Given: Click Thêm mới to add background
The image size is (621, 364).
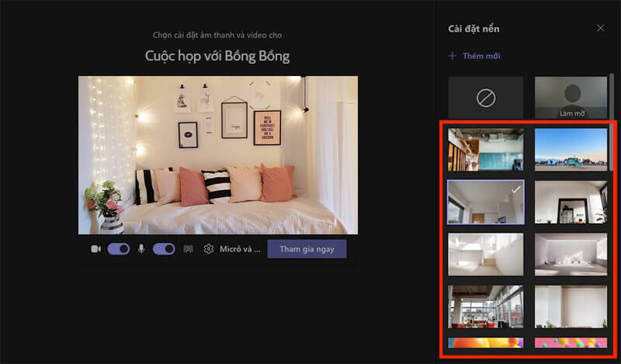Looking at the screenshot, I should (x=474, y=56).
